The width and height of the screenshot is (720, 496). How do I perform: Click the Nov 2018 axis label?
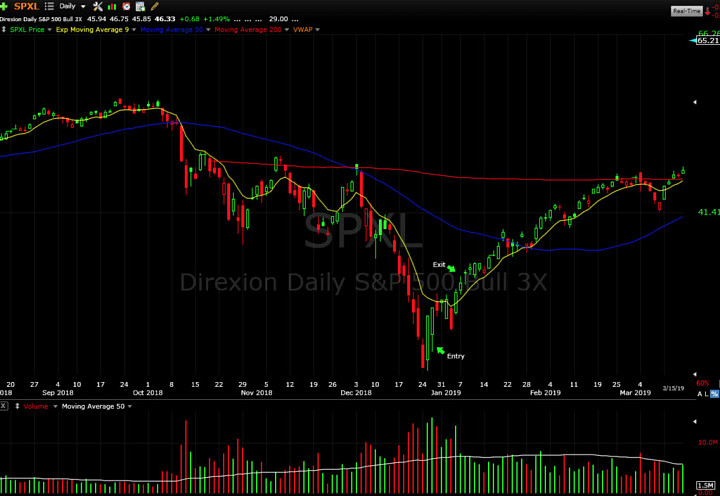257,393
